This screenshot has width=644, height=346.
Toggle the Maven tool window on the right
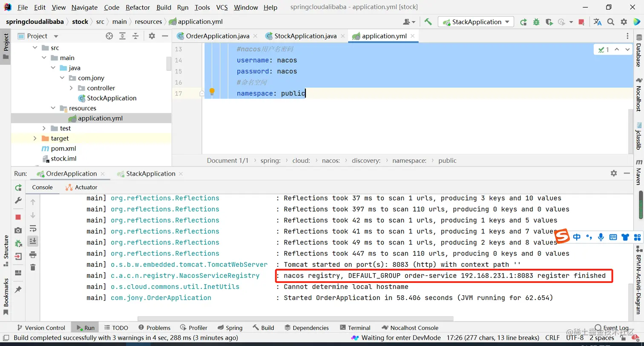pyautogui.click(x=639, y=172)
